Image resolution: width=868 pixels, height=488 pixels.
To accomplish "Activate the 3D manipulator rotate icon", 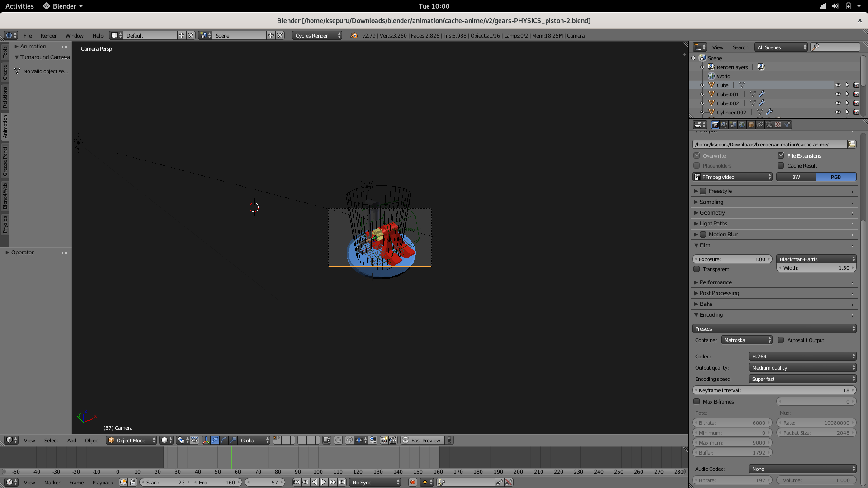I will [x=223, y=440].
